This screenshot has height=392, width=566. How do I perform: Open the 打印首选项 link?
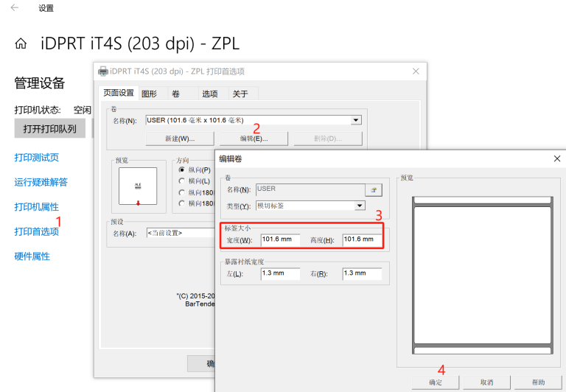coord(36,231)
